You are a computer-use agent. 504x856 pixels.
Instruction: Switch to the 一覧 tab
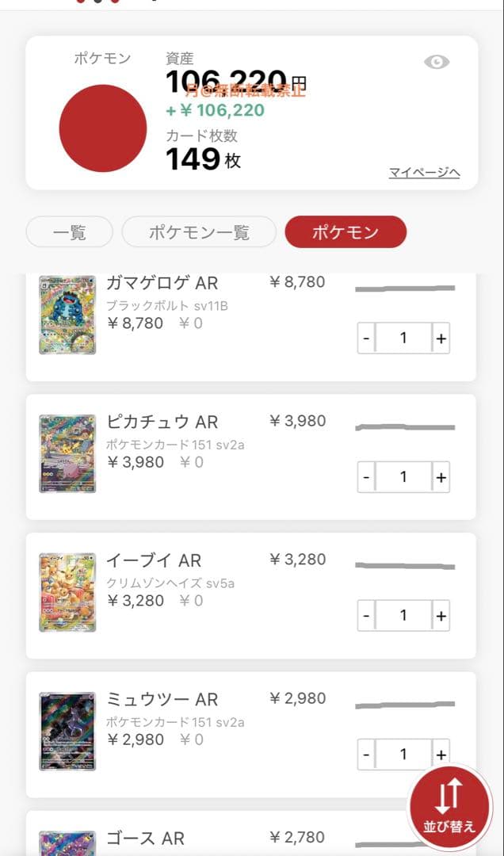pos(68,231)
